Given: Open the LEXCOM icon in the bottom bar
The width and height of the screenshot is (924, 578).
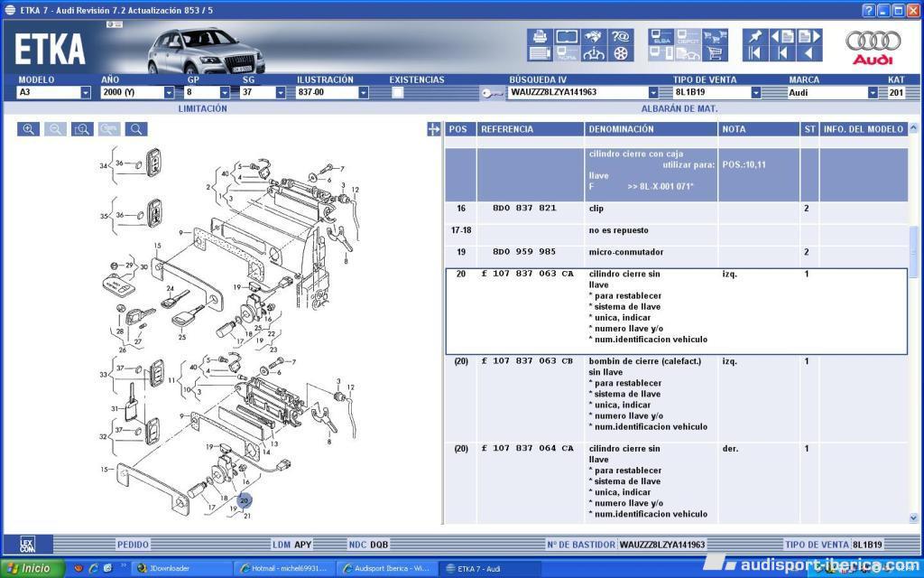Looking at the screenshot, I should 27,544.
